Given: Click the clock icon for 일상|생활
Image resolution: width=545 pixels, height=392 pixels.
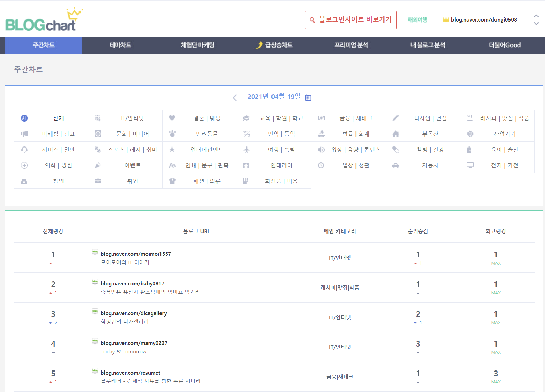Looking at the screenshot, I should [321, 165].
